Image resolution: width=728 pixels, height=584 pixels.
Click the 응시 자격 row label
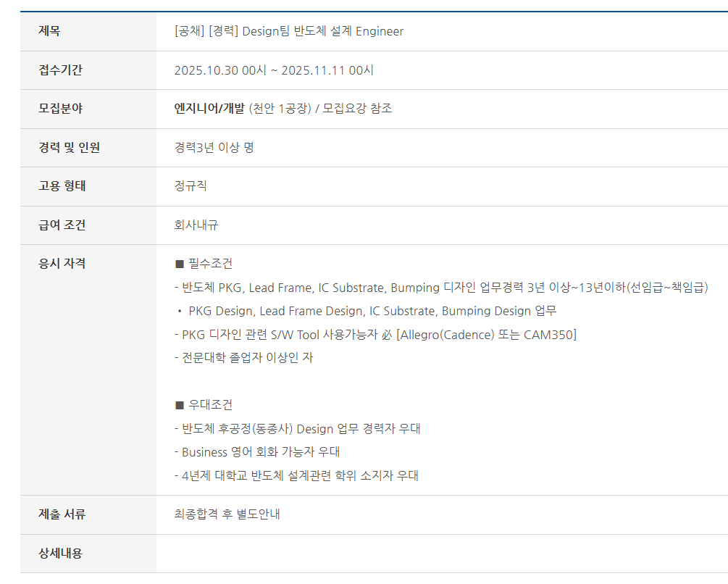coord(62,264)
